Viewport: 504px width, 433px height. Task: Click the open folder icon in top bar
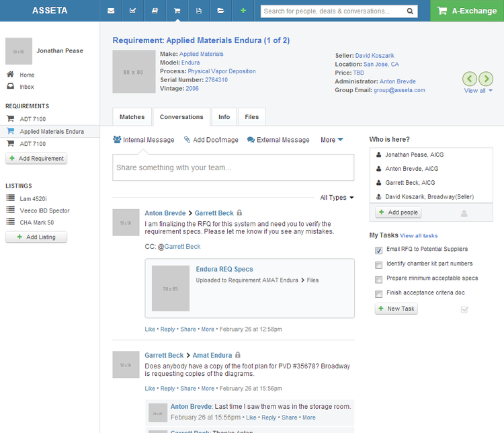click(x=220, y=11)
